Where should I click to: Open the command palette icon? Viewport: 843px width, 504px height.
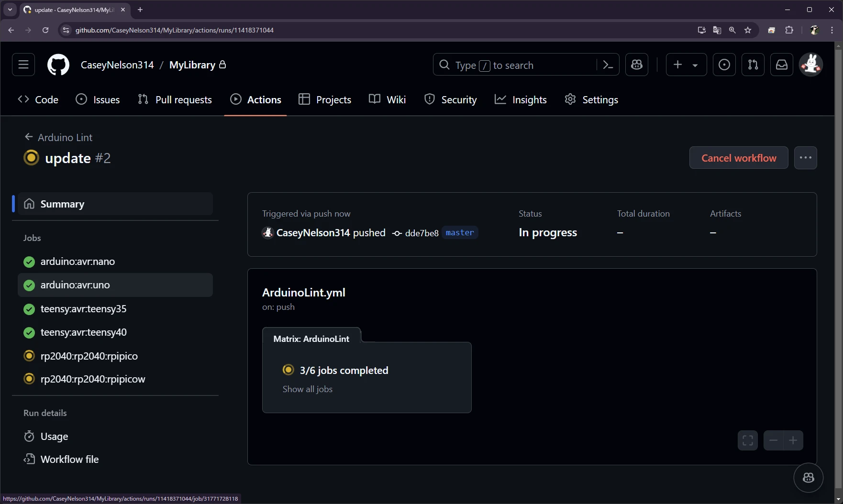coord(608,65)
